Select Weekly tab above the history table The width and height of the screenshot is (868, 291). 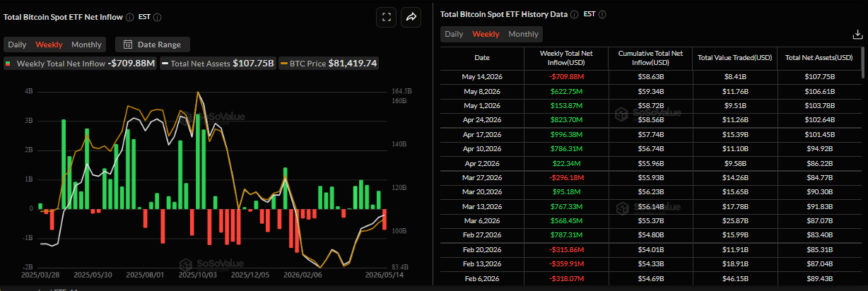(486, 34)
